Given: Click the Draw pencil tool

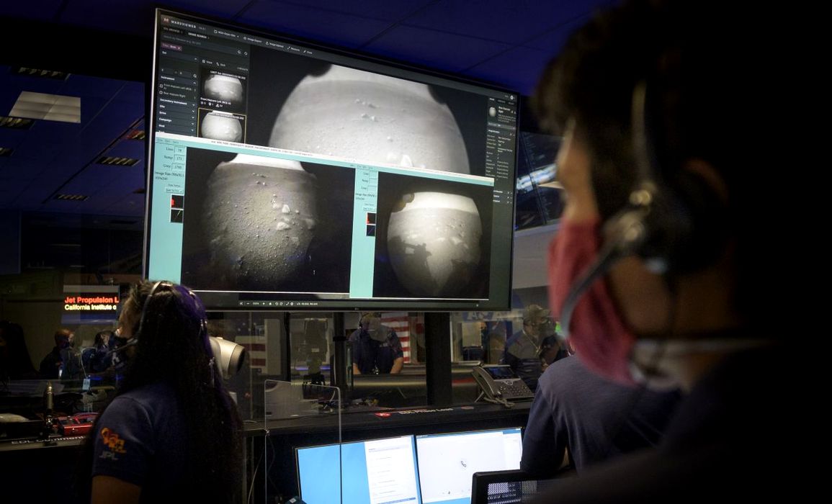Looking at the screenshot, I should [308, 51].
